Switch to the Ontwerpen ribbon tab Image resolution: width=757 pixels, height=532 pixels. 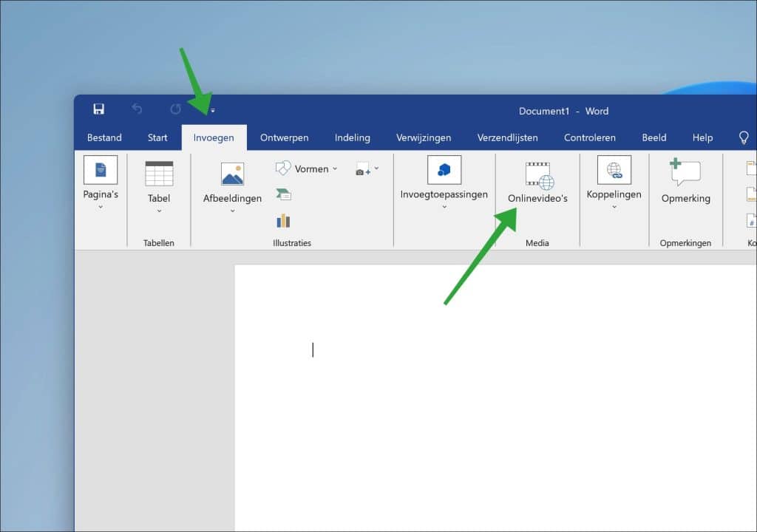[x=285, y=137]
